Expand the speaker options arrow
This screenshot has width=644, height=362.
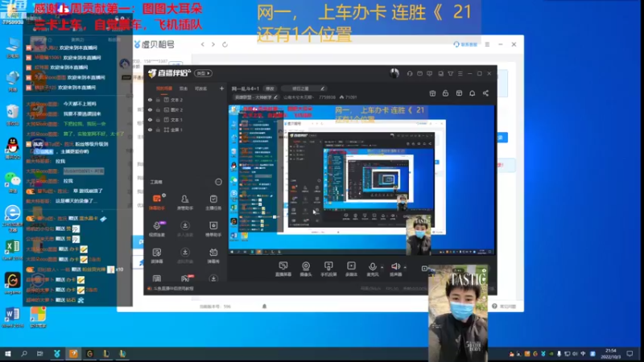pos(405,267)
